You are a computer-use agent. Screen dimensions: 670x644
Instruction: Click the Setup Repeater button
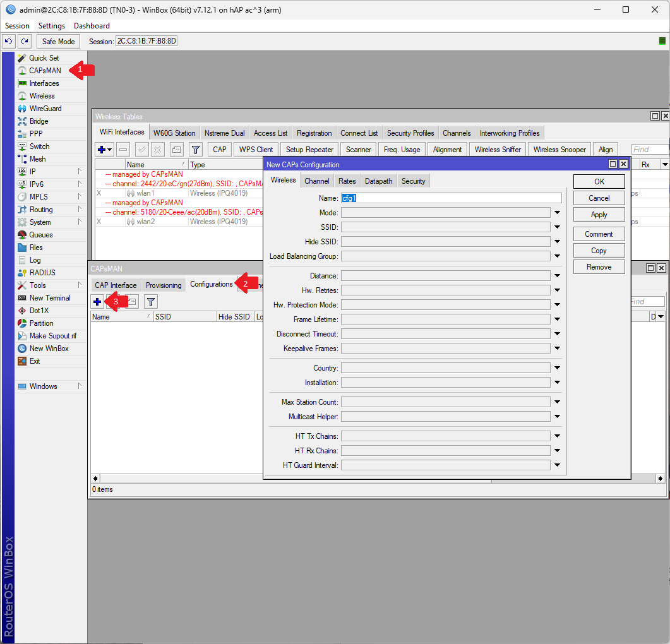pyautogui.click(x=309, y=149)
